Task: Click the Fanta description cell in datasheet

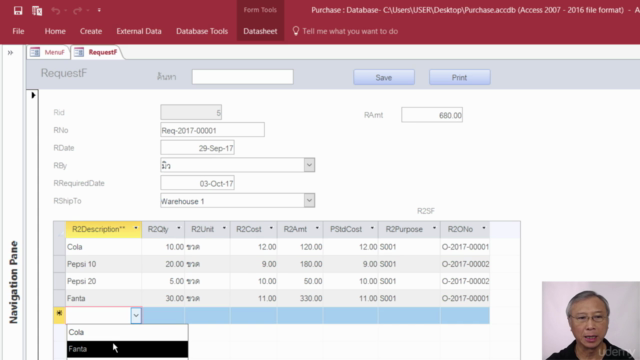Action: tap(104, 298)
